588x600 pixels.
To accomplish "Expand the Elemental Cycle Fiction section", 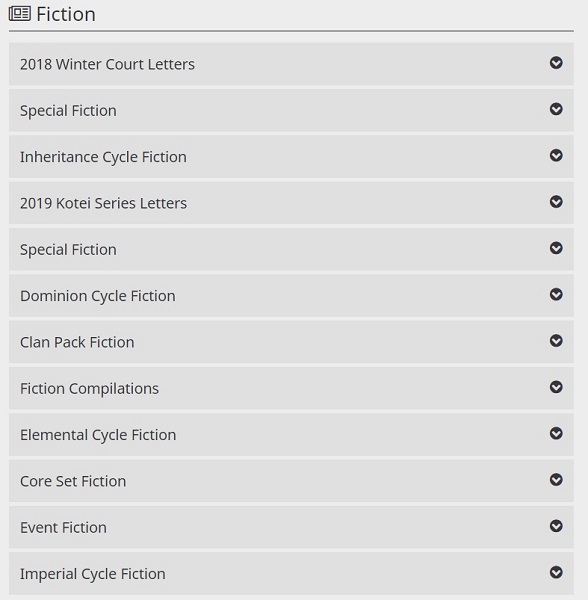I will (x=291, y=434).
